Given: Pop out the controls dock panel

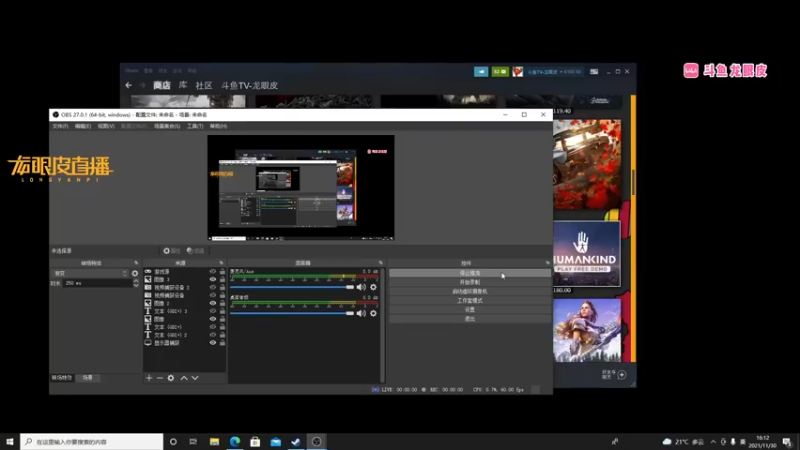Looking at the screenshot, I should [x=547, y=263].
